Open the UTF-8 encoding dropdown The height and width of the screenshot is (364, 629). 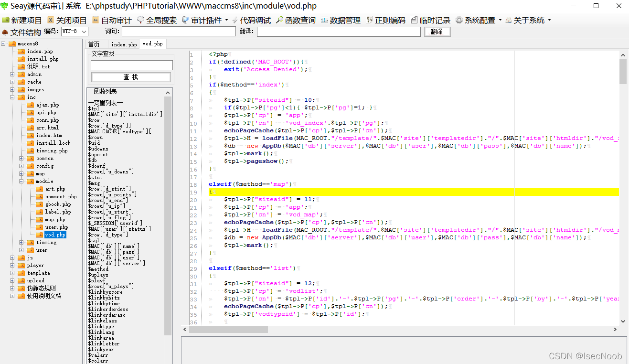pyautogui.click(x=75, y=32)
